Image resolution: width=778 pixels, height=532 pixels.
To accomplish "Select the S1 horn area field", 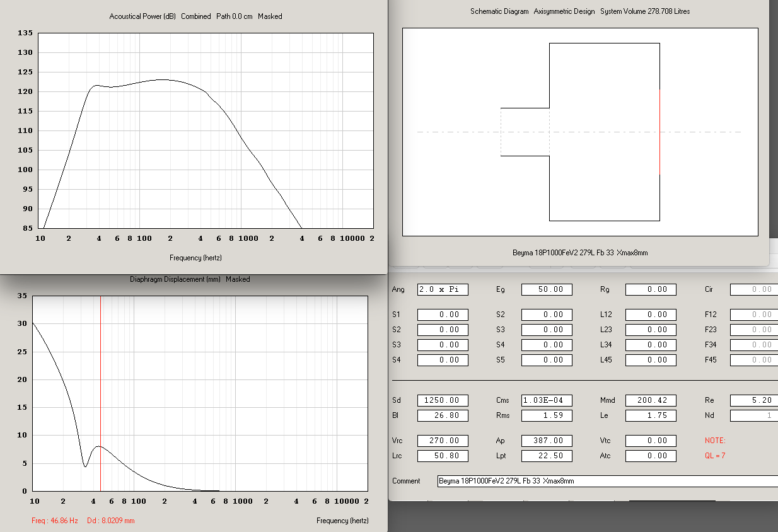I will click(x=443, y=315).
